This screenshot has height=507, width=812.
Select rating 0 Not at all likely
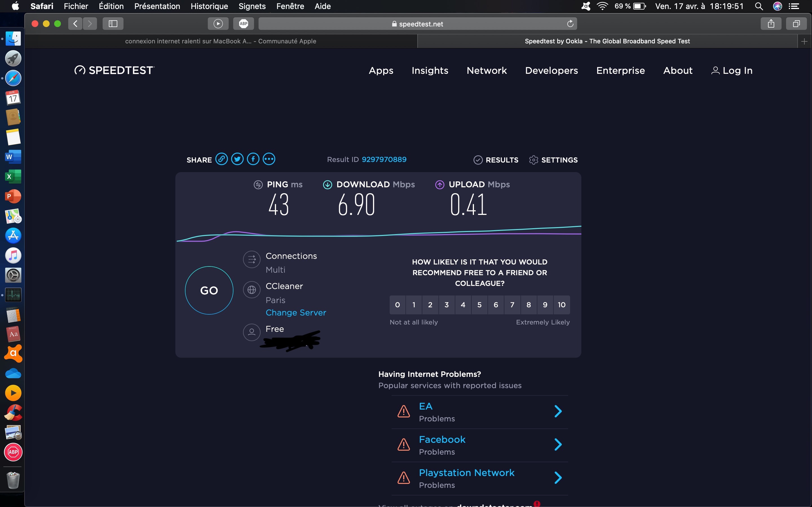pos(397,304)
